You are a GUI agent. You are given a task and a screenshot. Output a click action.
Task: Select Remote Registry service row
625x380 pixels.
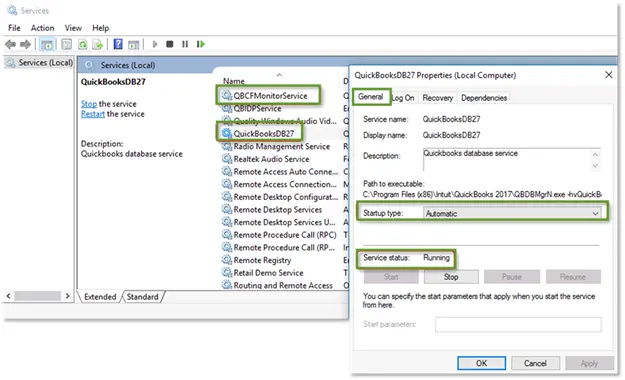point(262,260)
